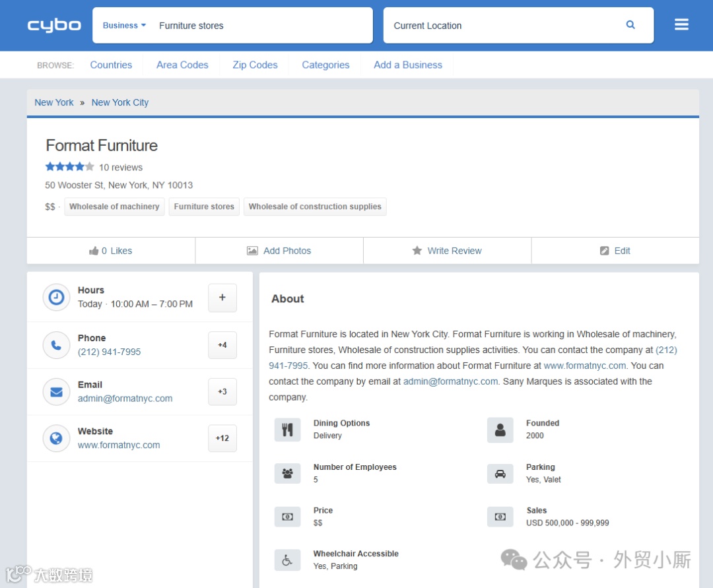Click the Add Photos image icon
The image size is (713, 588).
pos(252,251)
